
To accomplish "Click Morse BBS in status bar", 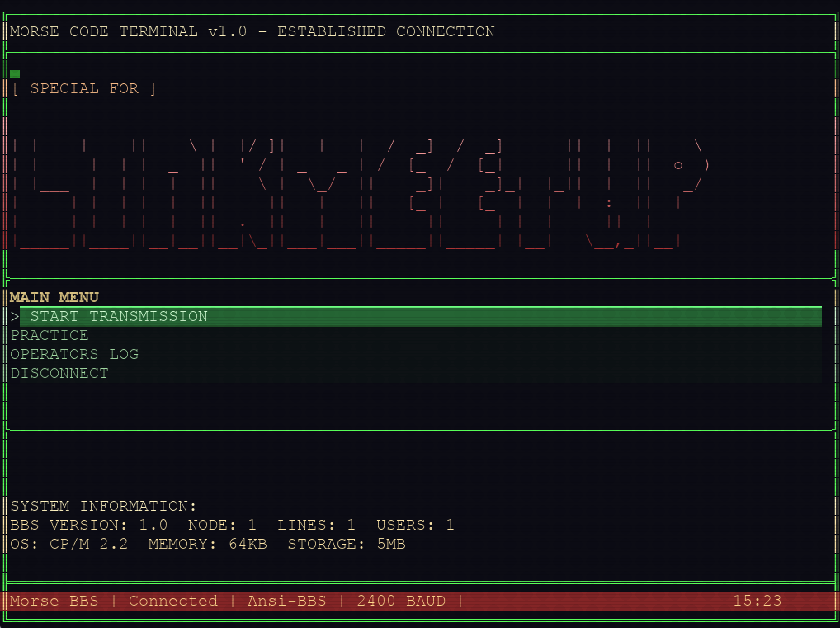I will [54, 602].
